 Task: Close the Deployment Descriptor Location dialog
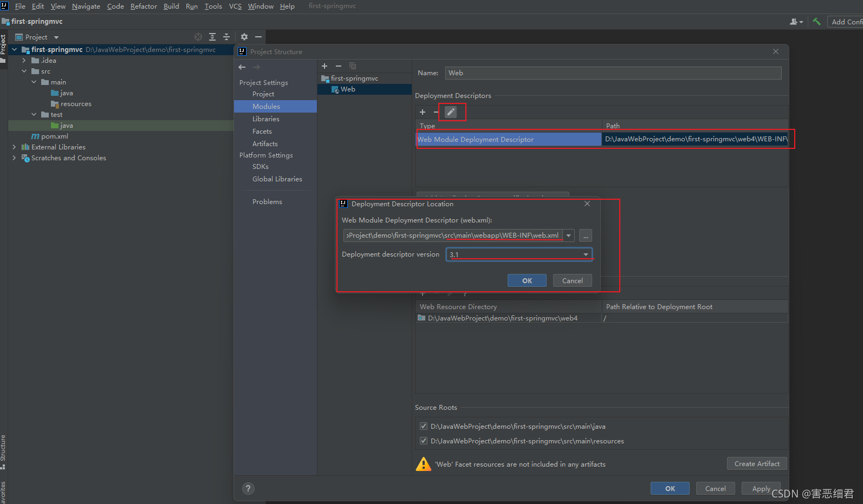click(x=587, y=204)
